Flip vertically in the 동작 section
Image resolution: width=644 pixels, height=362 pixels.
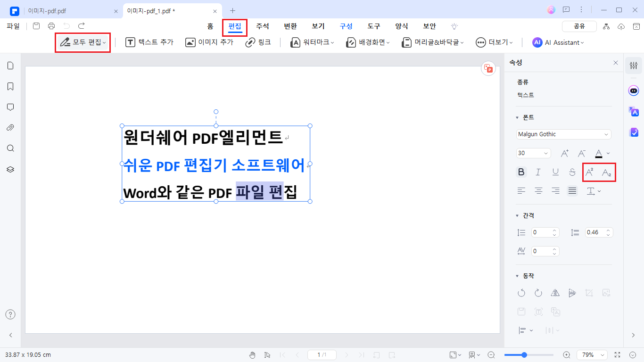[x=572, y=293]
